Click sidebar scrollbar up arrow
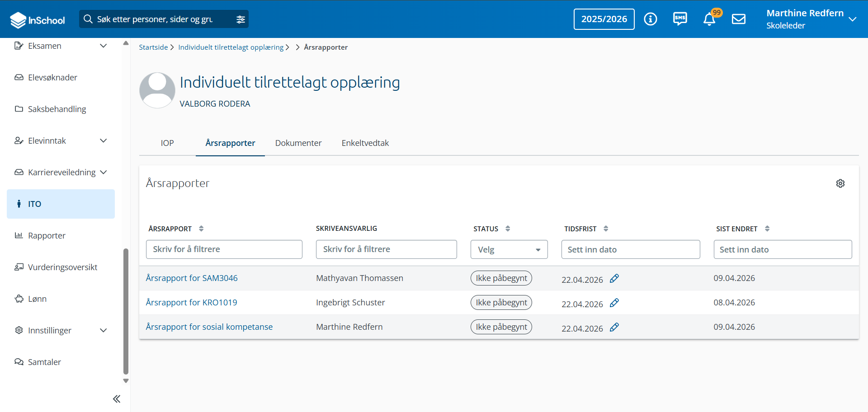 (126, 43)
